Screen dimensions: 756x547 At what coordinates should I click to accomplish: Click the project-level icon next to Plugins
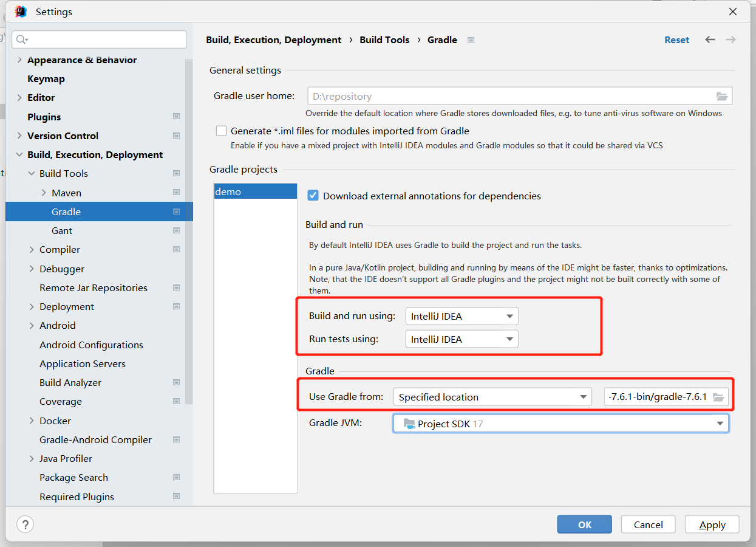tap(176, 117)
